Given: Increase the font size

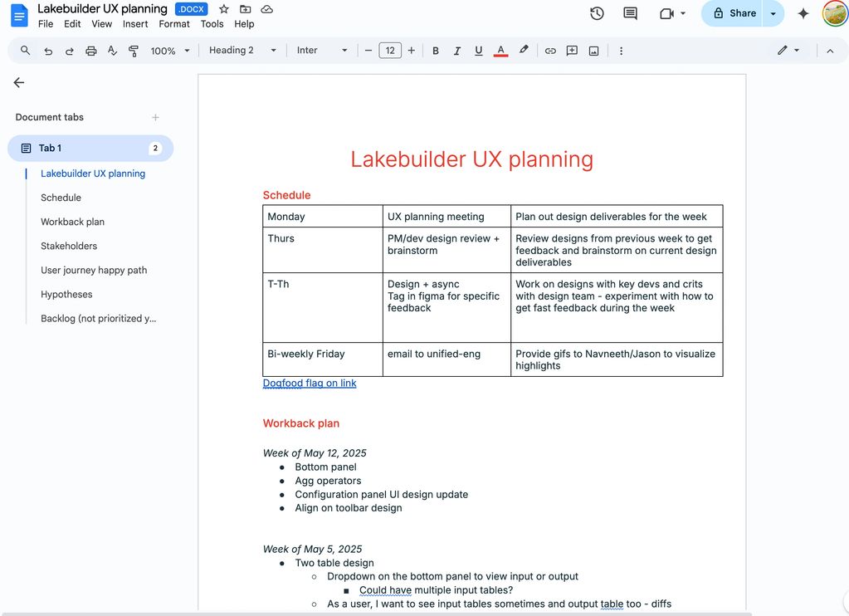Looking at the screenshot, I should click(x=412, y=51).
